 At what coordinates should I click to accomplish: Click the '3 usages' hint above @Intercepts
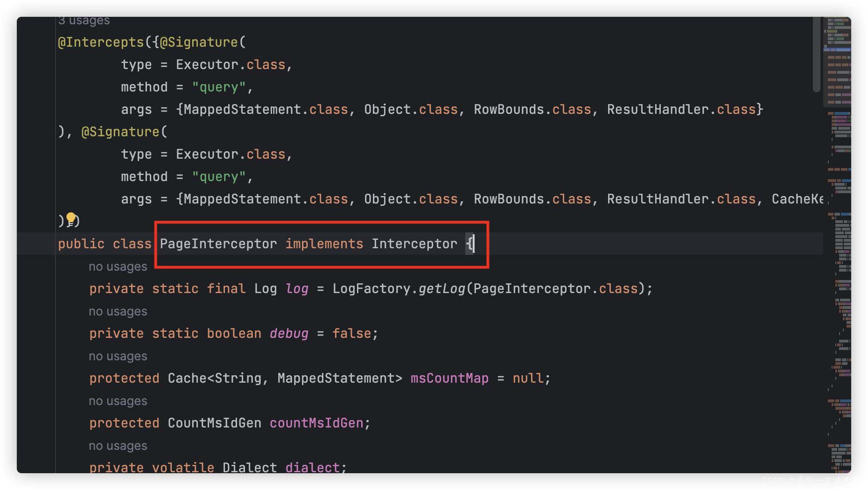tap(84, 21)
